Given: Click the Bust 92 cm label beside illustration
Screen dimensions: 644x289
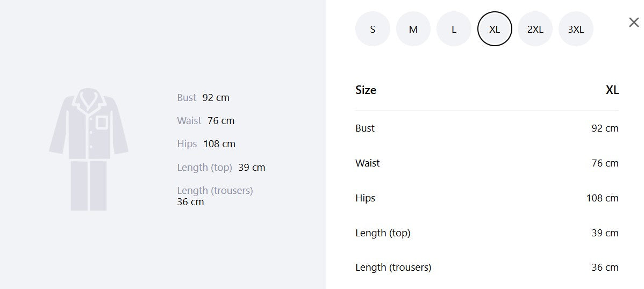Looking at the screenshot, I should pyautogui.click(x=203, y=98).
